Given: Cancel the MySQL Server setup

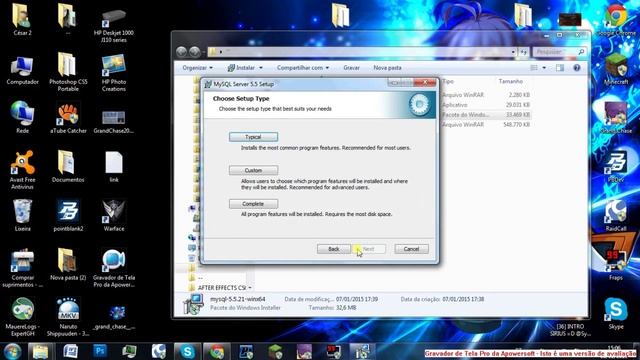Looking at the screenshot, I should point(411,249).
